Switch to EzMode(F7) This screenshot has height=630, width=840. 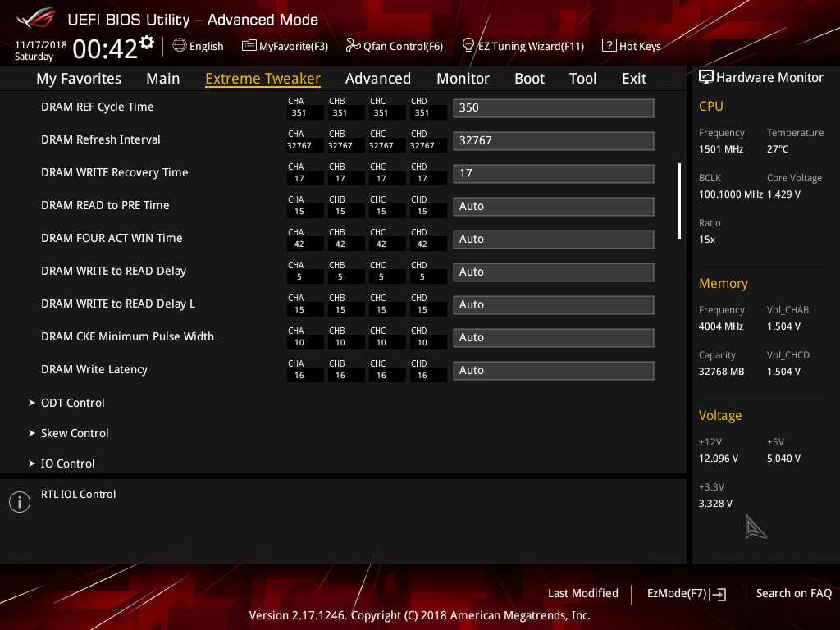[x=686, y=593]
